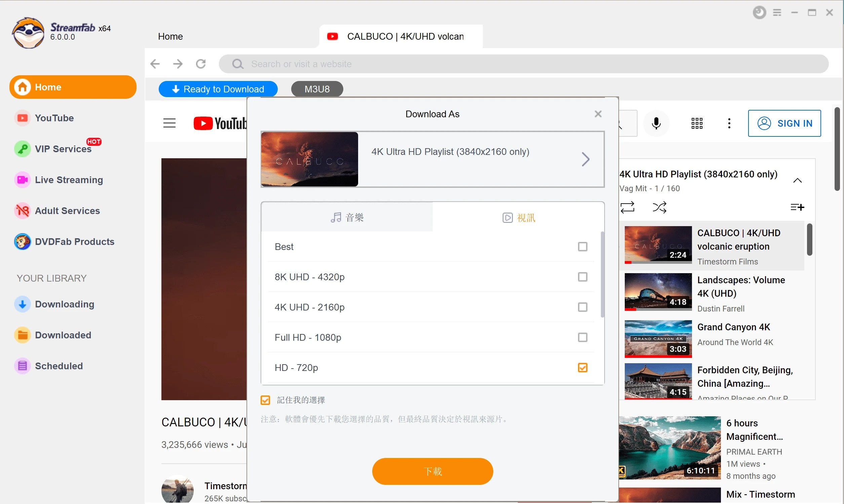Viewport: 844px width, 504px height.
Task: Enable HD - 720p quality checkbox
Action: 583,368
